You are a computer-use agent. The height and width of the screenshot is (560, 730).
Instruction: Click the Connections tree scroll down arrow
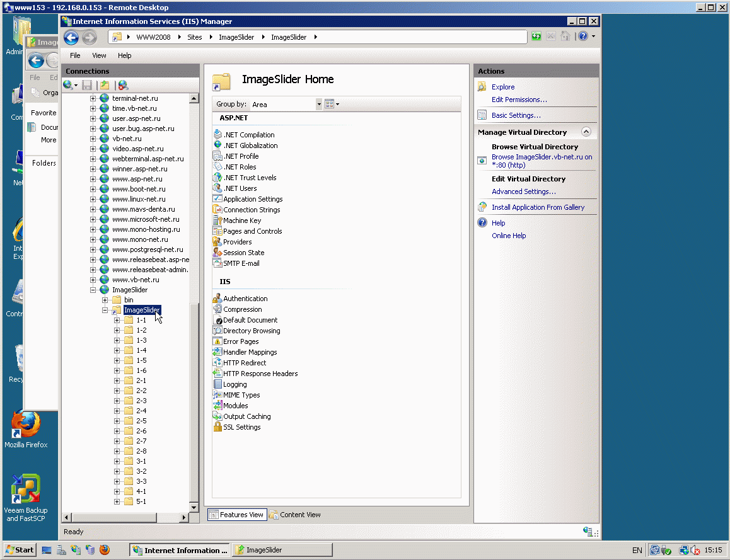point(194,507)
